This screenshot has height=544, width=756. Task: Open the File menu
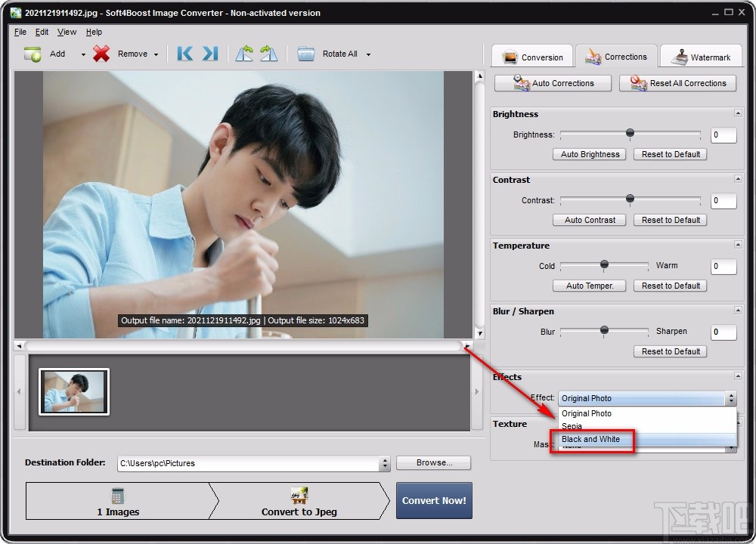(20, 32)
